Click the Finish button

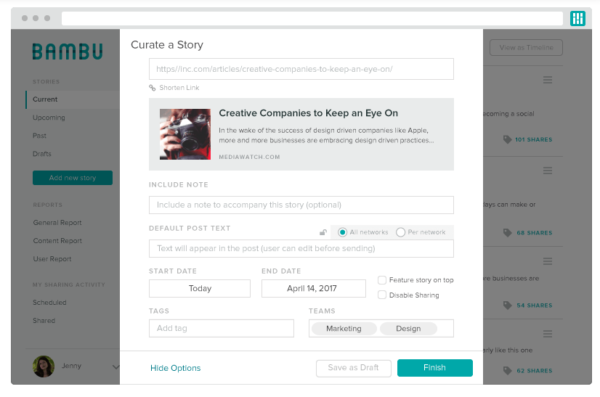click(435, 368)
